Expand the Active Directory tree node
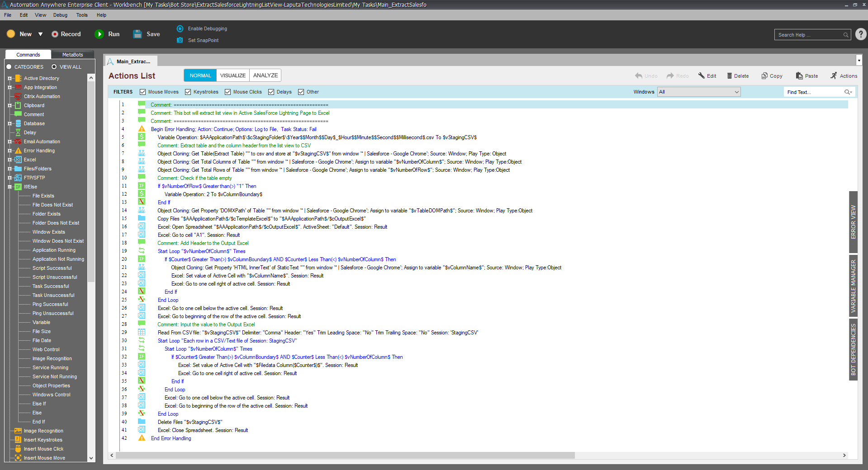Screen dimensions: 868x470 [9, 78]
